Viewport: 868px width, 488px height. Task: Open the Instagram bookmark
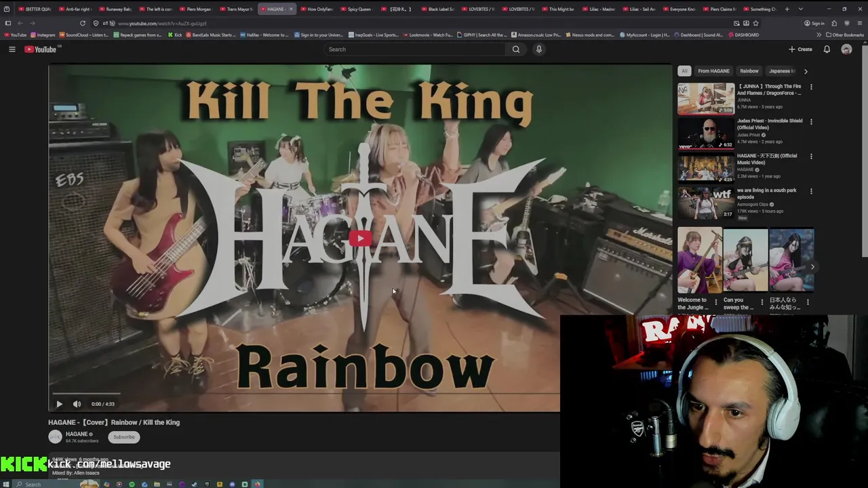tap(43, 35)
